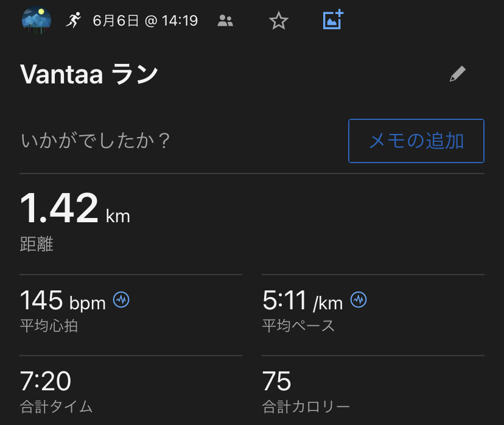Tap the 距離 distance label
The image size is (504, 425).
point(37,245)
